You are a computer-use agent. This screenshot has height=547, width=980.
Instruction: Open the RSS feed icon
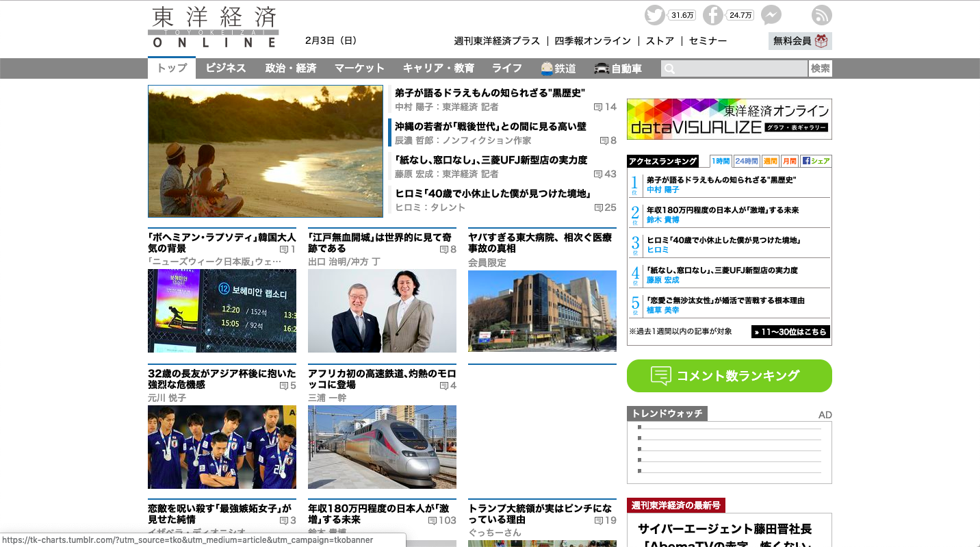point(821,15)
